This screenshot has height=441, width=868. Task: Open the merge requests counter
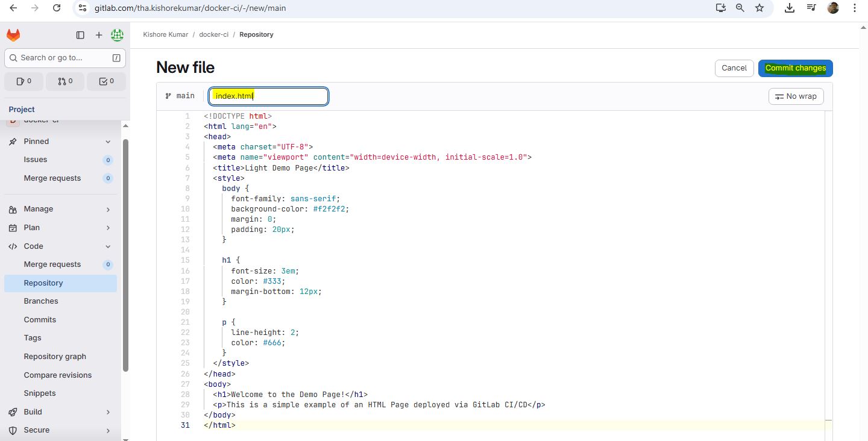pos(65,81)
